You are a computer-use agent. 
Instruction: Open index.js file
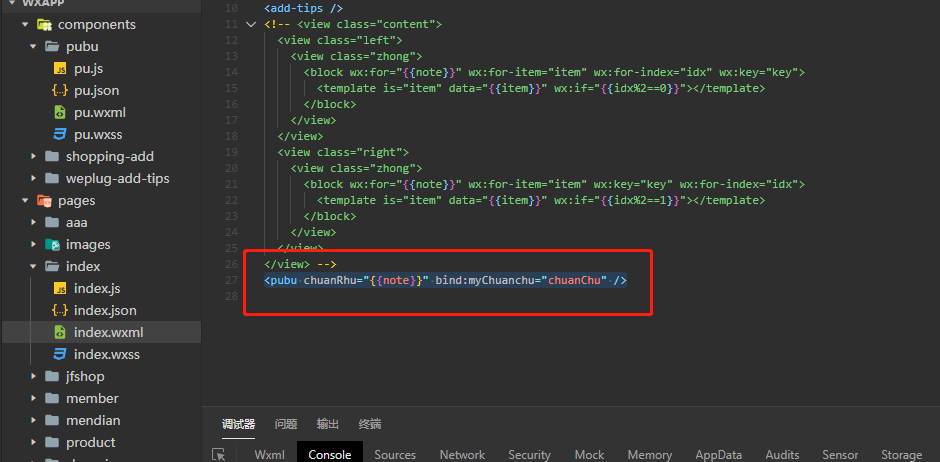point(97,288)
